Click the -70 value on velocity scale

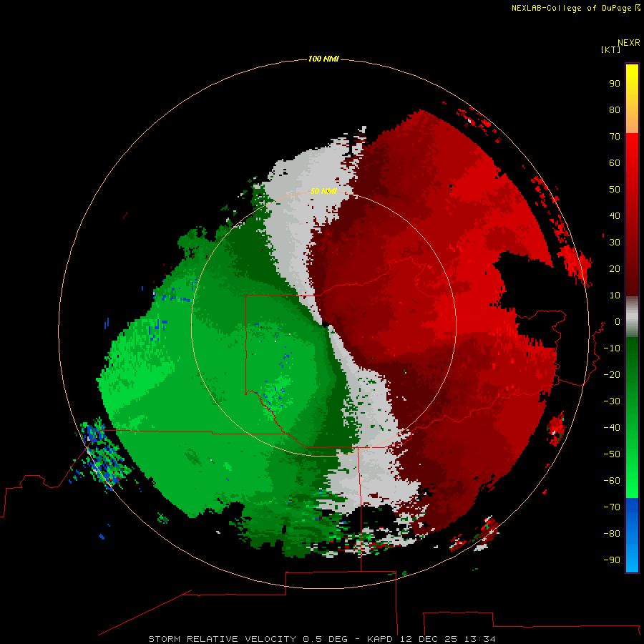click(x=612, y=507)
